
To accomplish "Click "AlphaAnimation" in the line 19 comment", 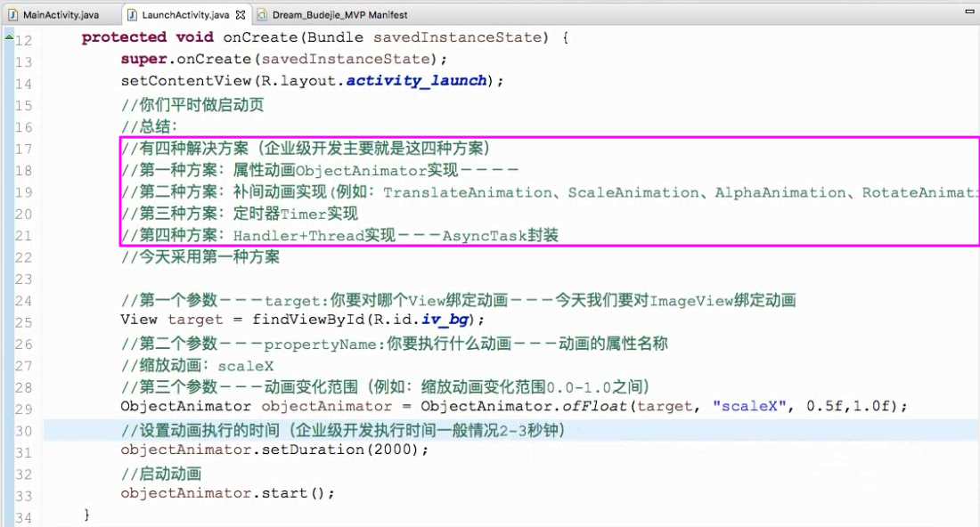I will coord(780,192).
